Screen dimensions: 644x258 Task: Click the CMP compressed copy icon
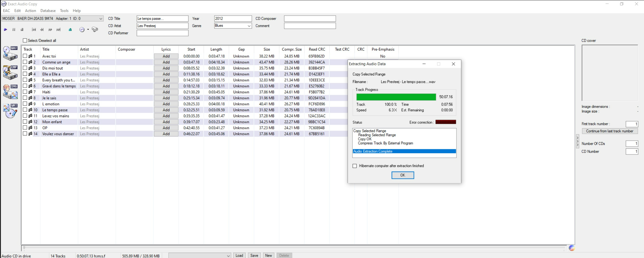[10, 73]
